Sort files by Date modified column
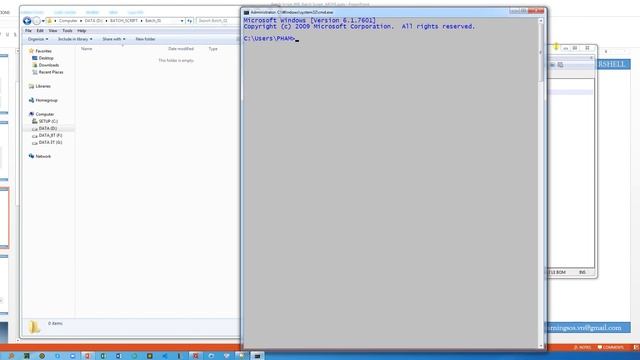The height and width of the screenshot is (360, 640). pos(181,49)
